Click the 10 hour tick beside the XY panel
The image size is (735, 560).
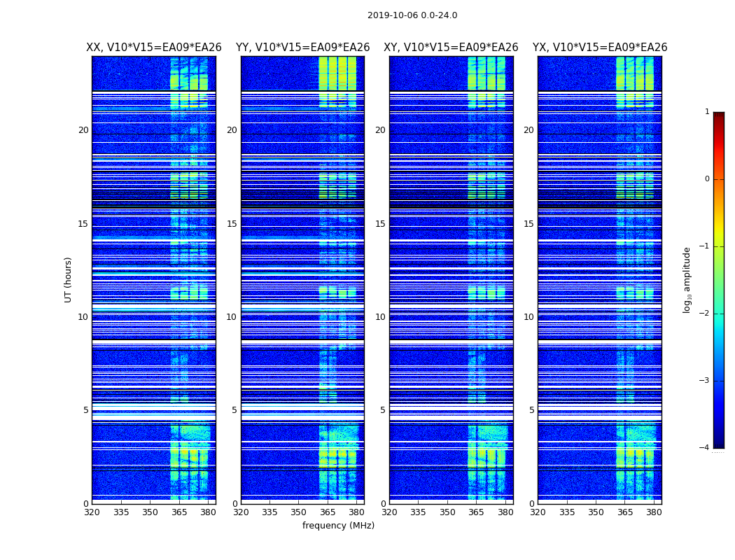(x=380, y=317)
